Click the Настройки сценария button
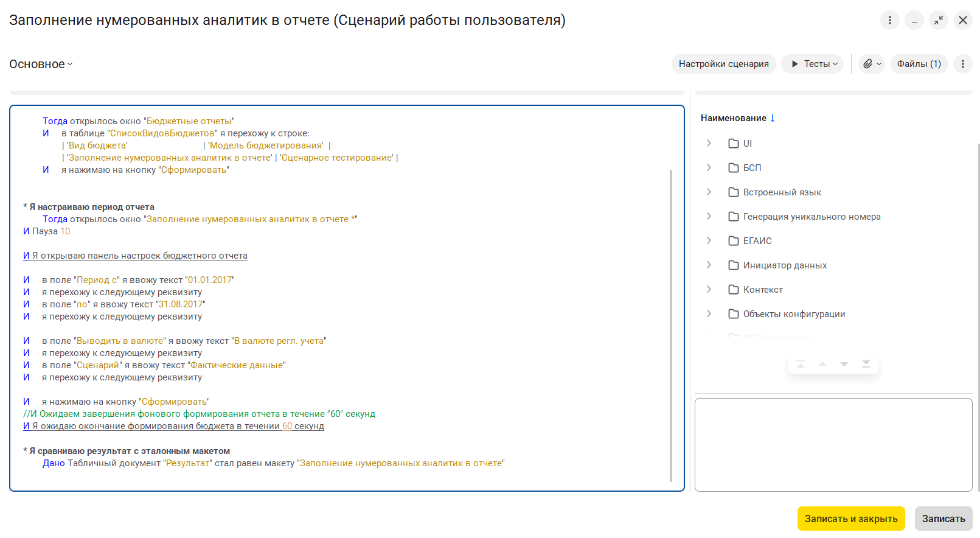The height and width of the screenshot is (538, 980). 723,64
